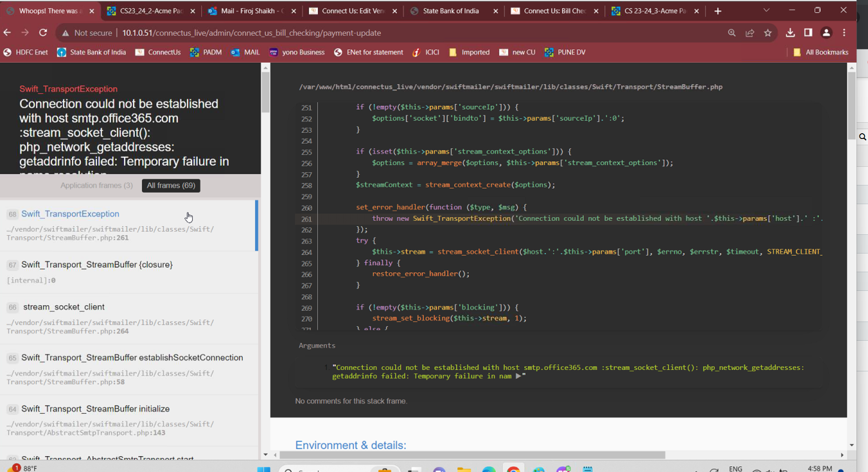The image size is (868, 472).
Task: Close the Connect Us: Bill Checking tab
Action: click(596, 11)
